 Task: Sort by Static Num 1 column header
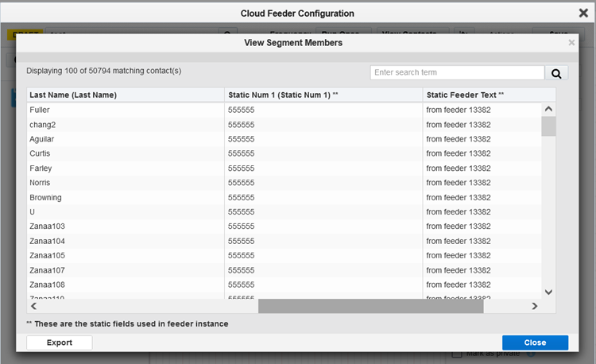tap(283, 95)
